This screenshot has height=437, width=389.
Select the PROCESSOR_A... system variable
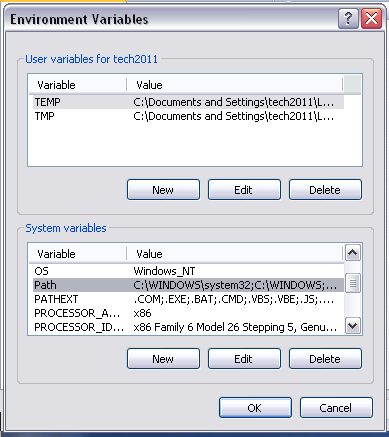click(x=188, y=313)
